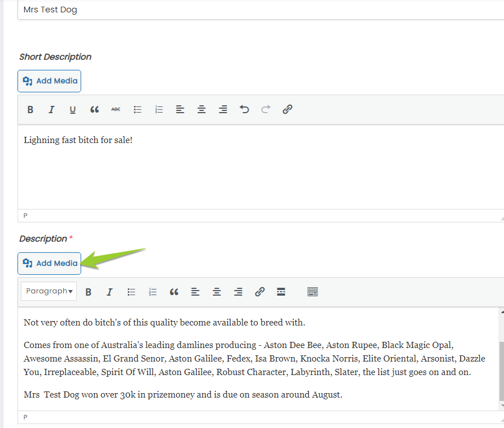Redo edit in Short Description editor
504x428 pixels.
pyautogui.click(x=266, y=110)
